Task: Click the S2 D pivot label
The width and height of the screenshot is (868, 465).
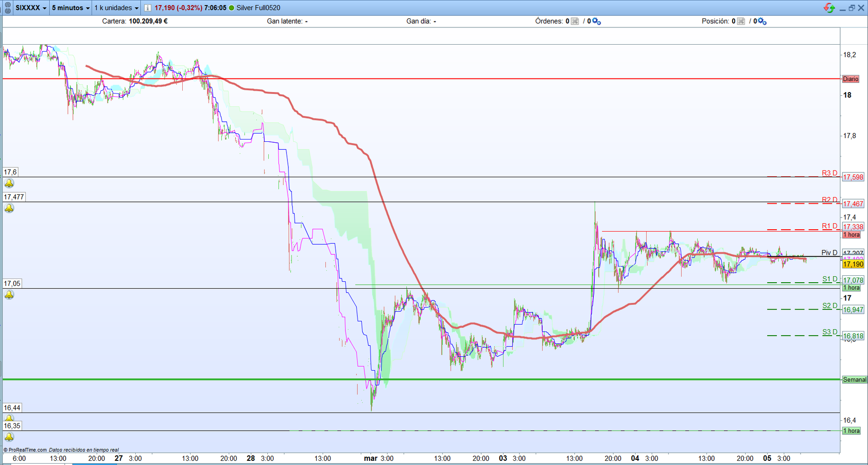Action: [830, 306]
